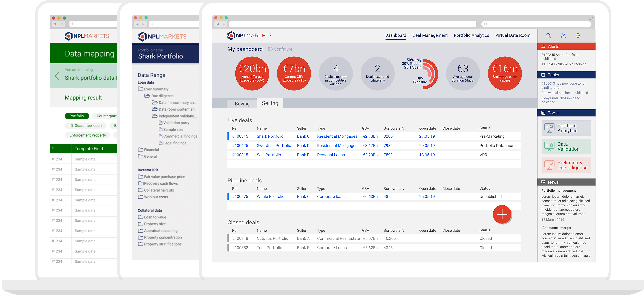Expand the Property stratifications folder

pyautogui.click(x=141, y=244)
